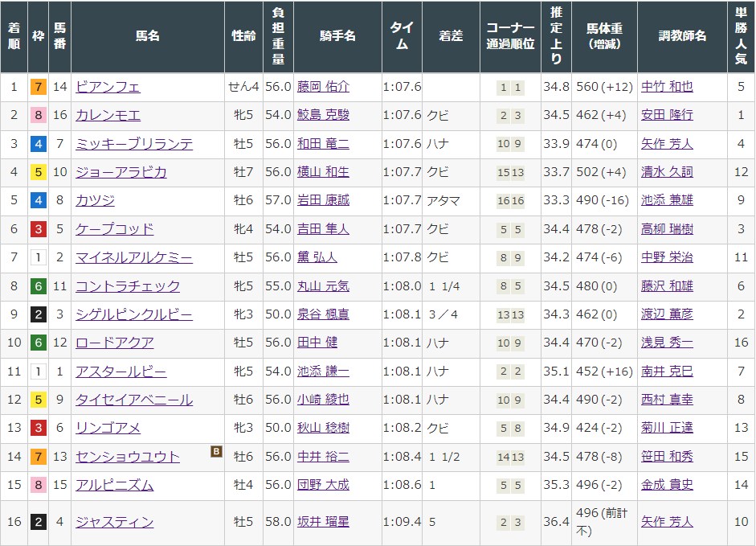Viewport: 756px width, 546px height.
Task: Open jockey link 坂井 瑠星
Action: [x=323, y=523]
